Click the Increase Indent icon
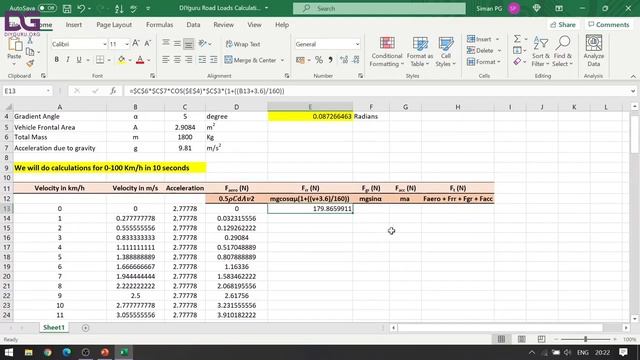Screen dimensions: 640x360 click(213, 60)
